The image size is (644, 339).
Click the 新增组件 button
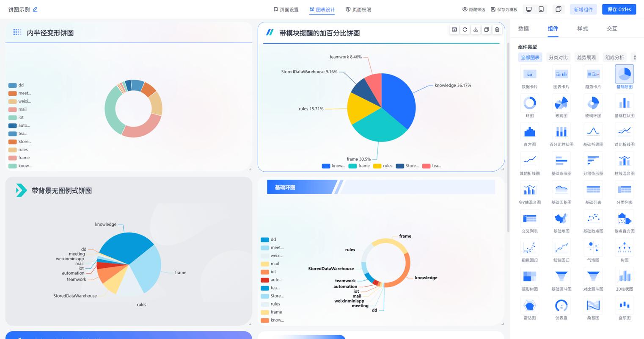coord(583,9)
